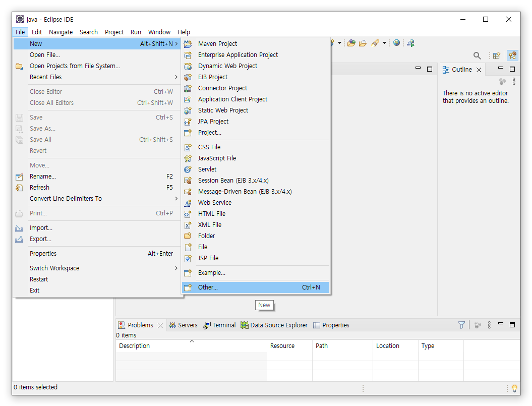Image resolution: width=532 pixels, height=406 pixels.
Task: Click the Dynamic Web Project icon
Action: point(188,66)
